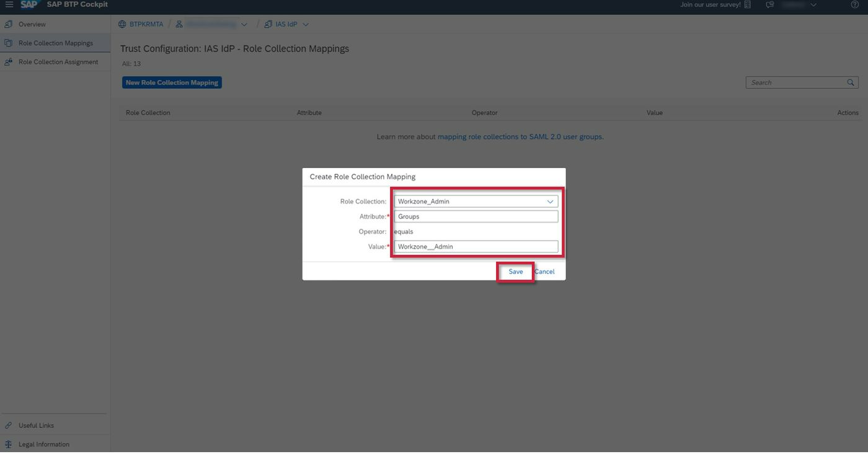Open the Help question mark icon
The height and width of the screenshot is (454, 868).
pyautogui.click(x=855, y=5)
